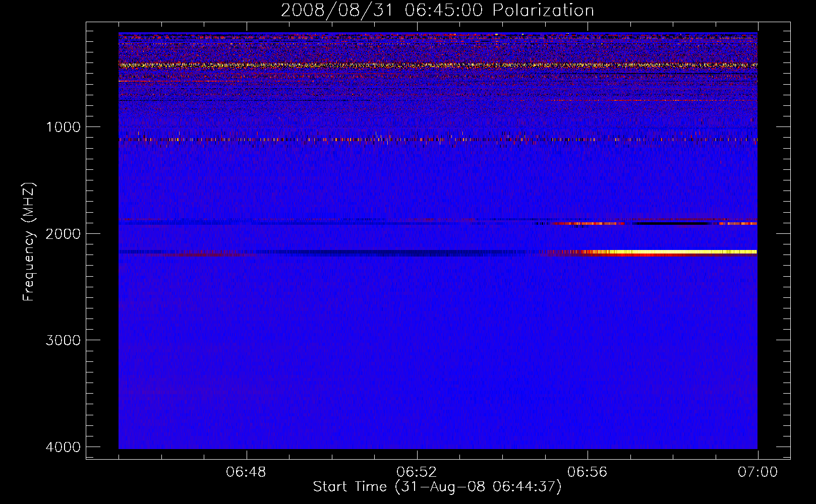This screenshot has width=816, height=504.
Task: Click the 06:56 time tick label
Action: pos(588,472)
